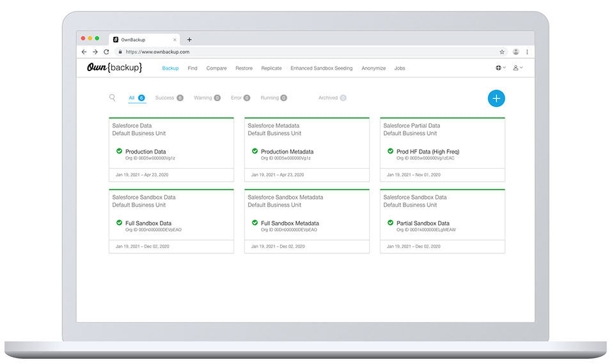Click the padlock site info icon
The height and width of the screenshot is (364, 614).
pos(120,52)
